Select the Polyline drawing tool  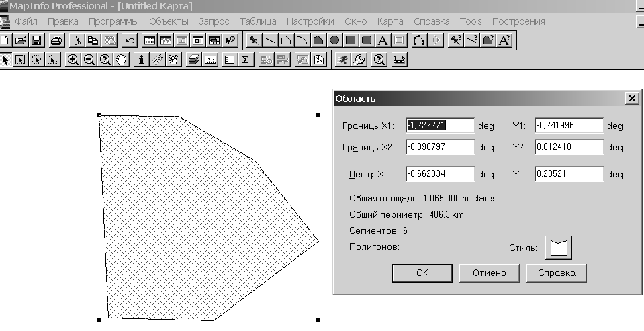(x=286, y=40)
